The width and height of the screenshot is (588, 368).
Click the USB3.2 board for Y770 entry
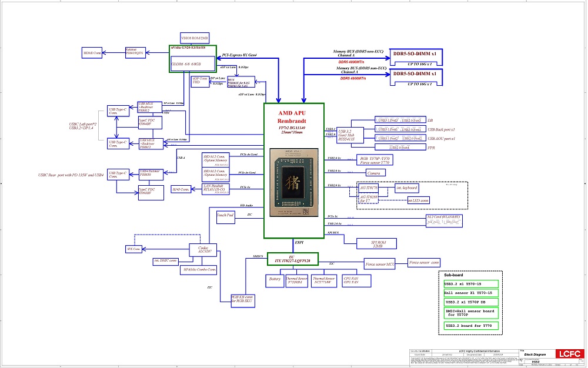pos(470,326)
